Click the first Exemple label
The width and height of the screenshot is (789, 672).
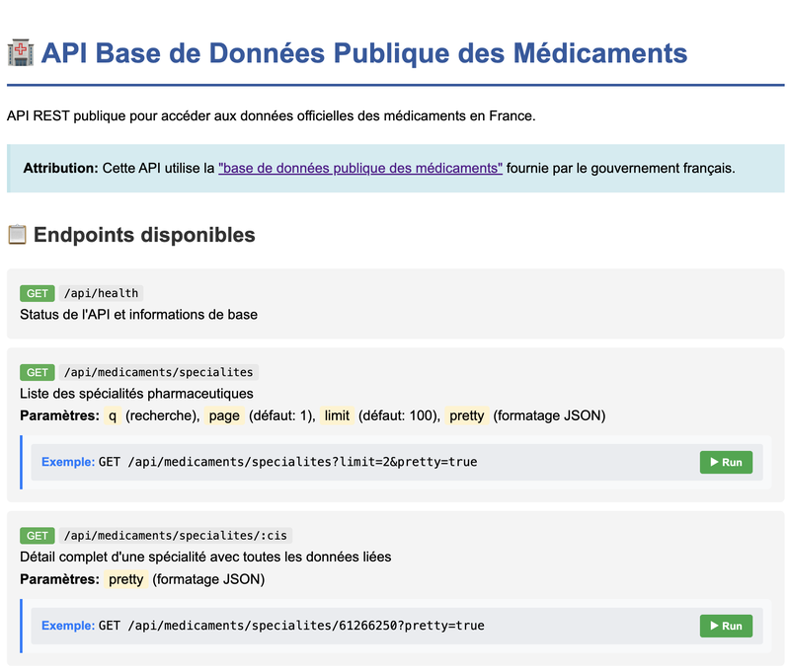click(68, 462)
